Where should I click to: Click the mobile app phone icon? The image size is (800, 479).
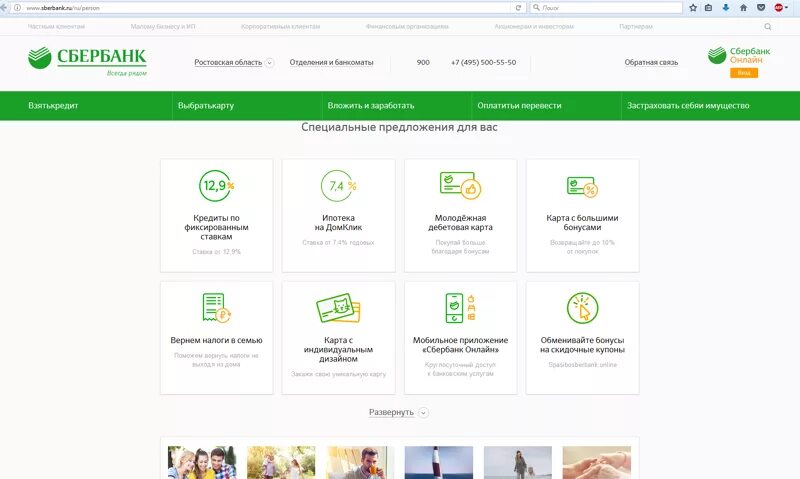(460, 308)
